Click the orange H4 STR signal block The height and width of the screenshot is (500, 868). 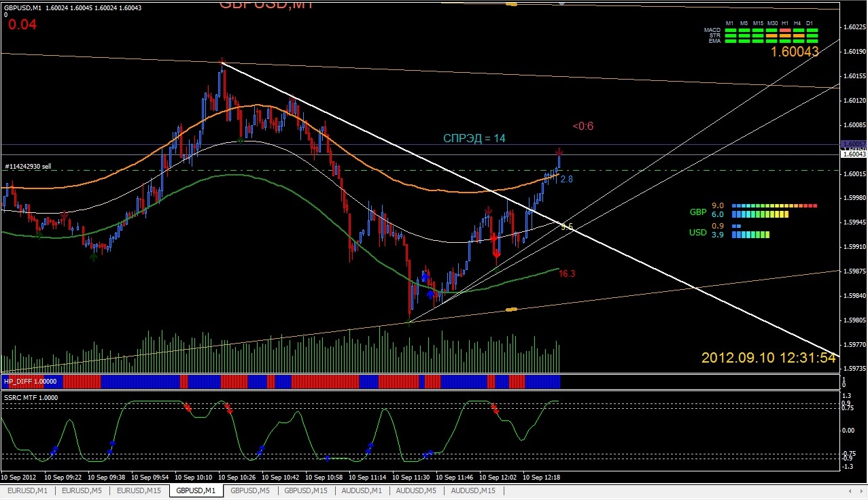[799, 35]
